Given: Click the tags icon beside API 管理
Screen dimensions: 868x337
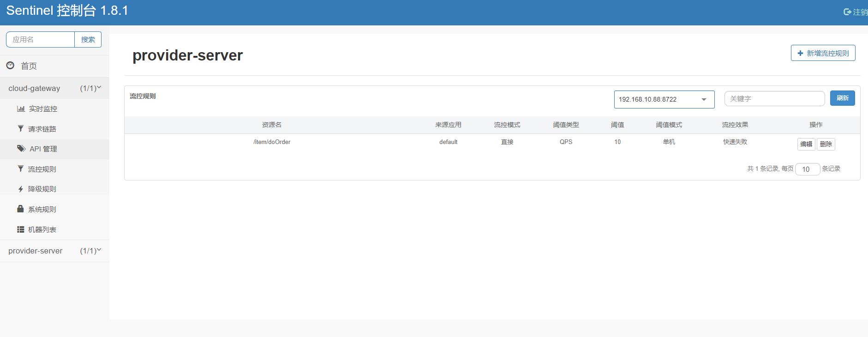Looking at the screenshot, I should (21, 148).
